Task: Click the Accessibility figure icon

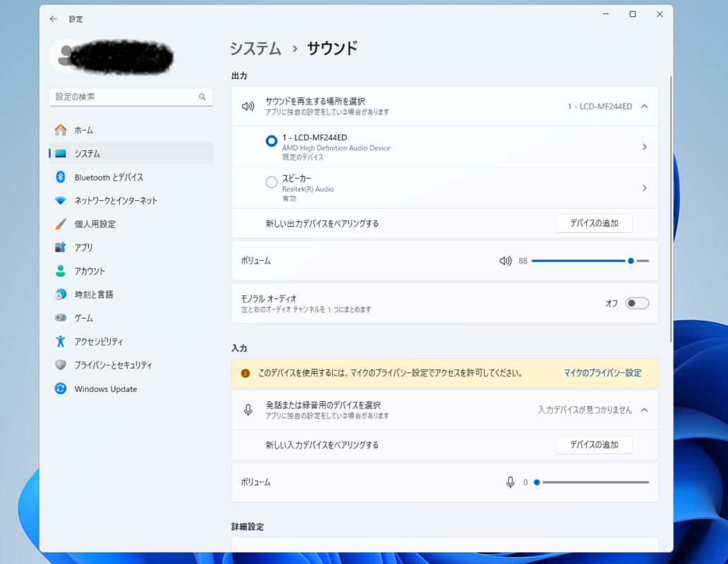Action: [61, 341]
